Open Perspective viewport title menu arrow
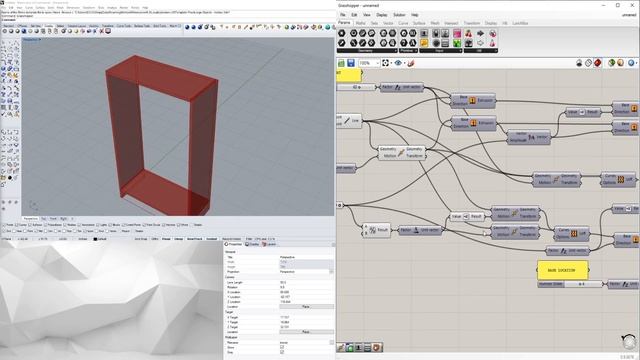Screen dimensions: 640x360 pyautogui.click(x=39, y=40)
